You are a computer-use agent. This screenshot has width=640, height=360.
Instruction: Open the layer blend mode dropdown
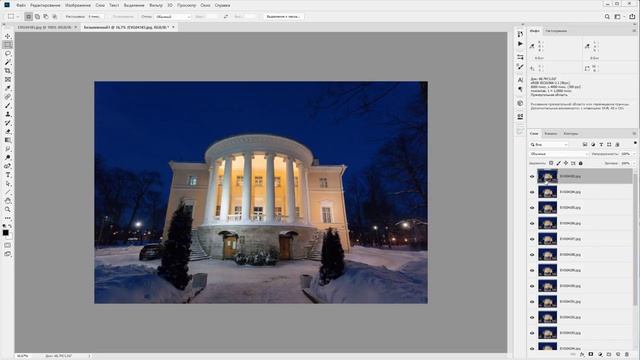click(559, 154)
